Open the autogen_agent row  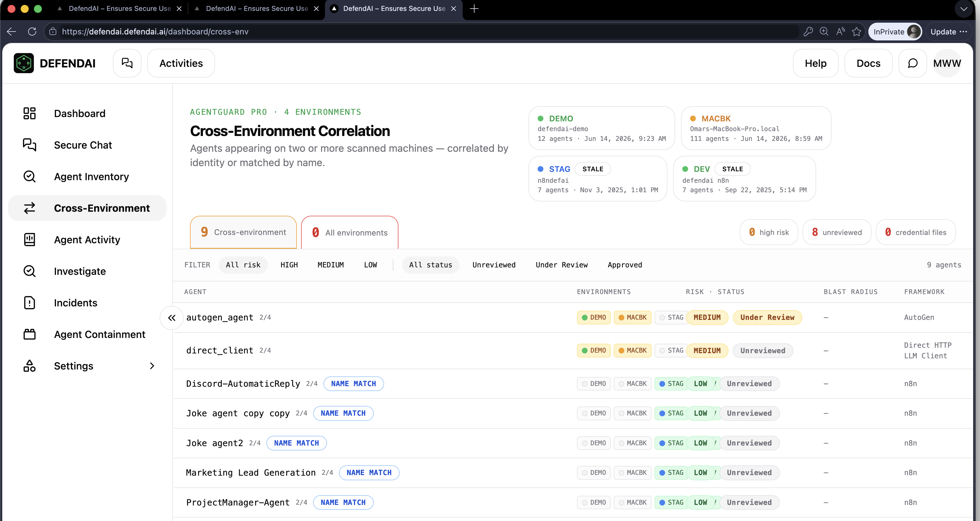click(573, 318)
